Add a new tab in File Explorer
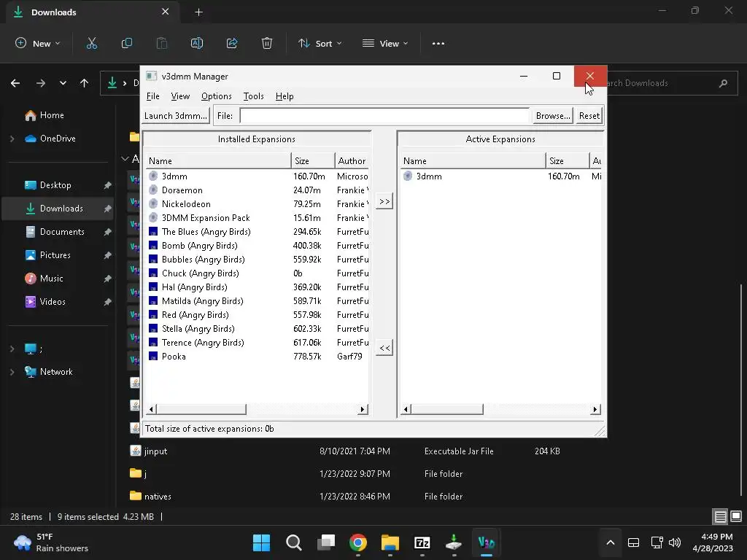The height and width of the screenshot is (560, 747). tap(198, 12)
